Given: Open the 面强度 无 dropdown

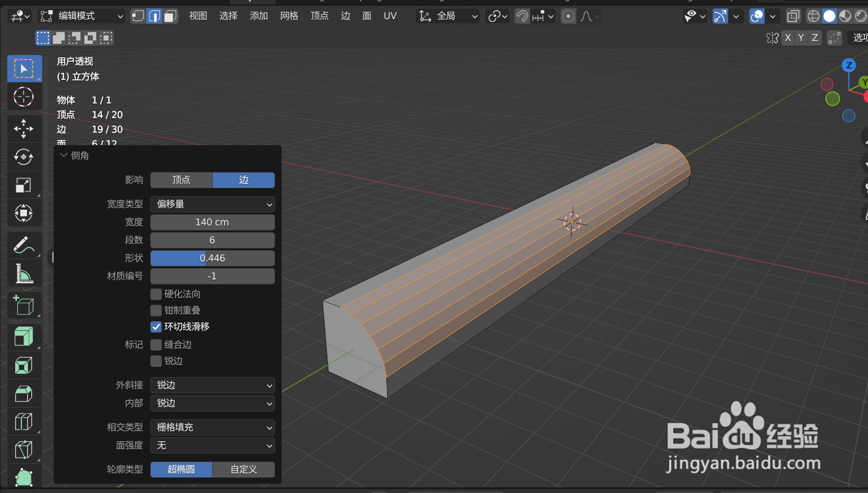Looking at the screenshot, I should tap(213, 445).
